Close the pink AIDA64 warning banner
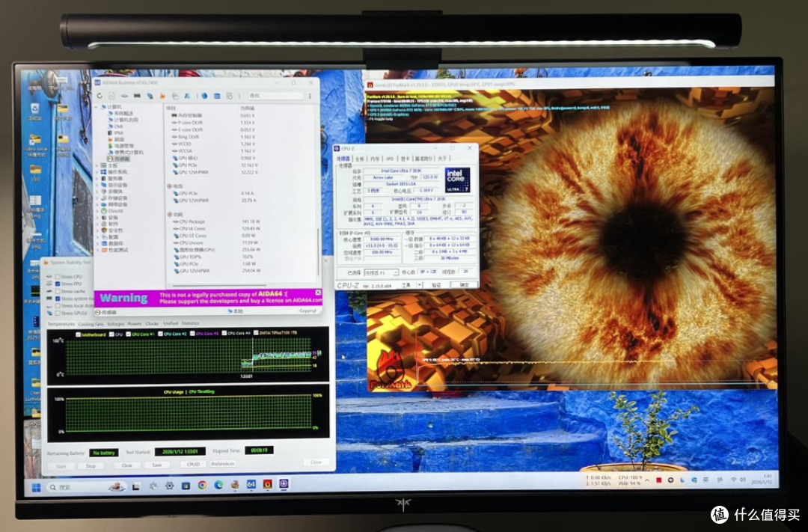This screenshot has height=532, width=808. click(x=318, y=293)
